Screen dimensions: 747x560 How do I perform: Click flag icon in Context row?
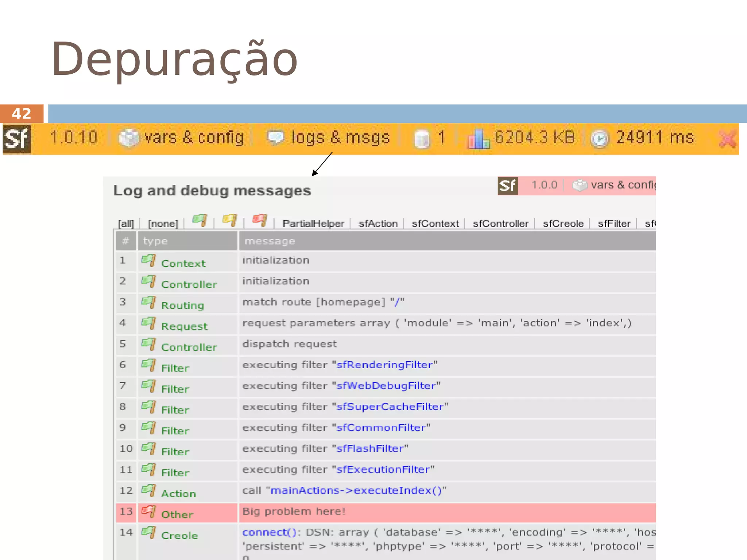click(x=149, y=261)
